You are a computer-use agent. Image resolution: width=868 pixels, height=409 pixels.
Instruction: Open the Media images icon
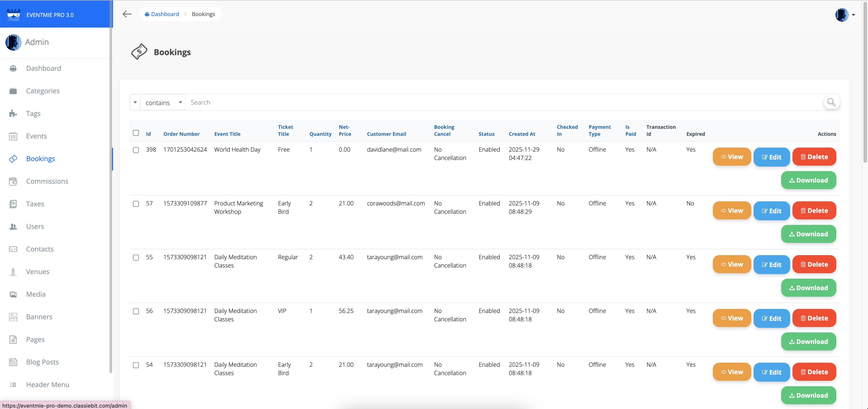pos(13,294)
